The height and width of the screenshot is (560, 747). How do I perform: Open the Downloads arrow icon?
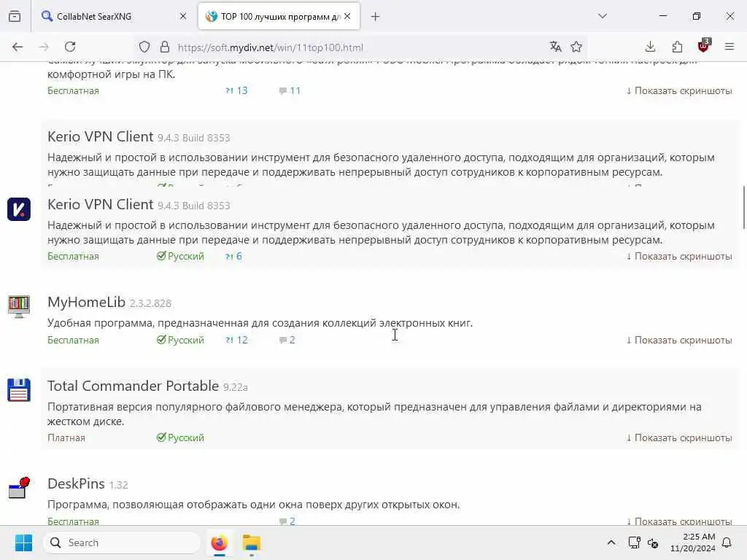tap(650, 47)
